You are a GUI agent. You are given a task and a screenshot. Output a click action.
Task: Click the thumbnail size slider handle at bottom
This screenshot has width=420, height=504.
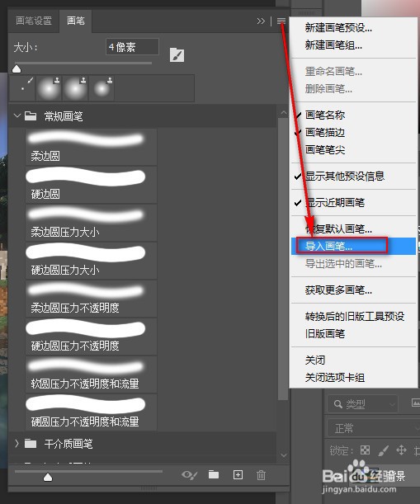48,478
